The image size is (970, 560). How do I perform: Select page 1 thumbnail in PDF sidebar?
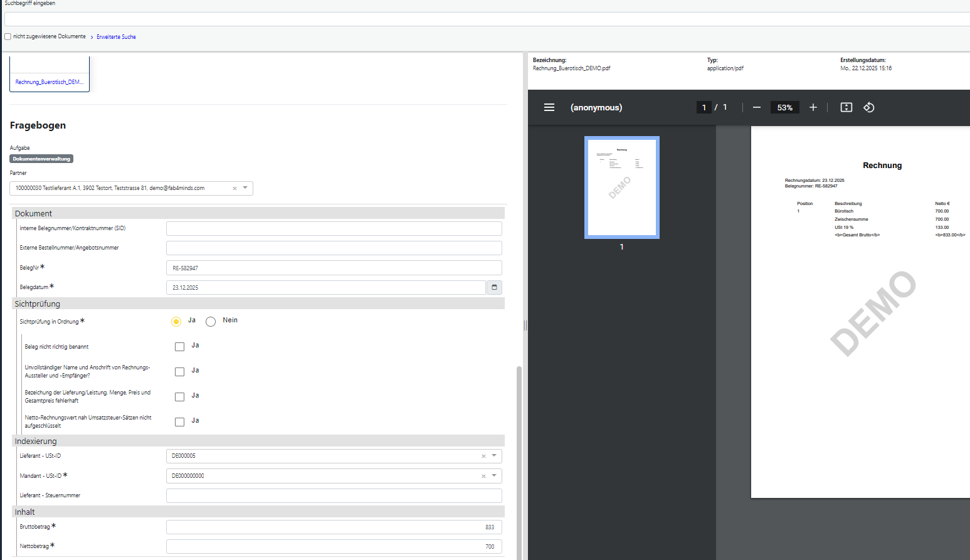(621, 187)
